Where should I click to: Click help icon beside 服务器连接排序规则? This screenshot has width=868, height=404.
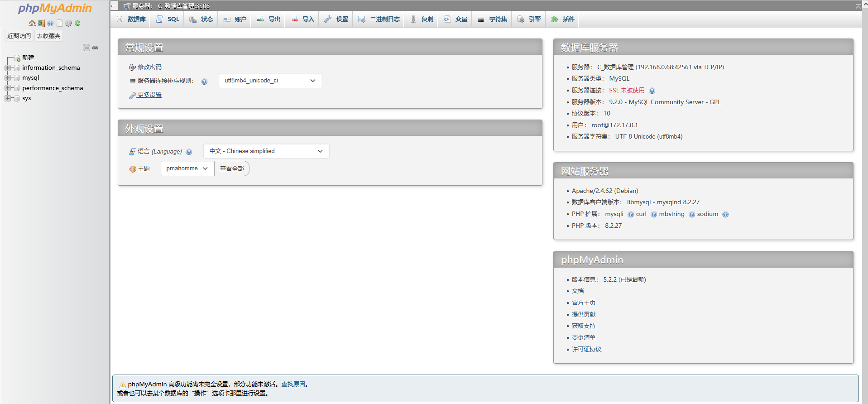(x=204, y=82)
